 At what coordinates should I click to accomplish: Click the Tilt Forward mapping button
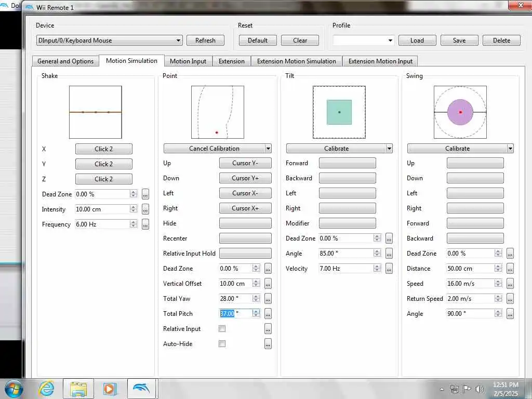click(x=347, y=163)
